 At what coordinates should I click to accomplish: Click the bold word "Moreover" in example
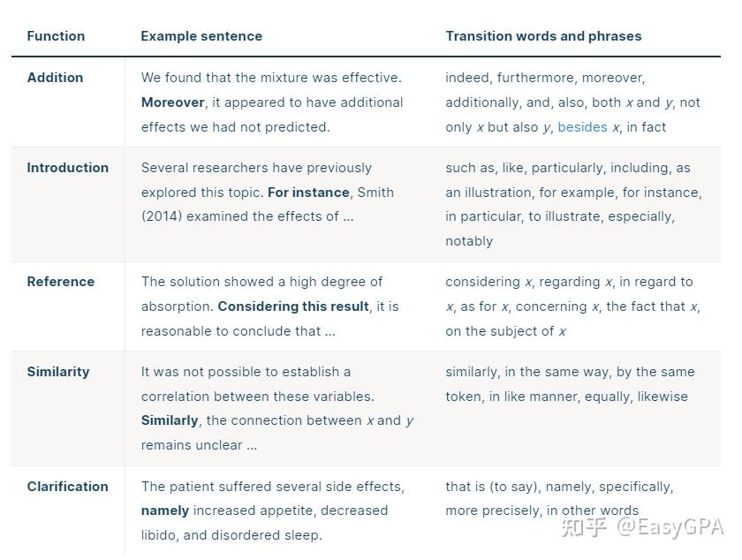point(173,102)
